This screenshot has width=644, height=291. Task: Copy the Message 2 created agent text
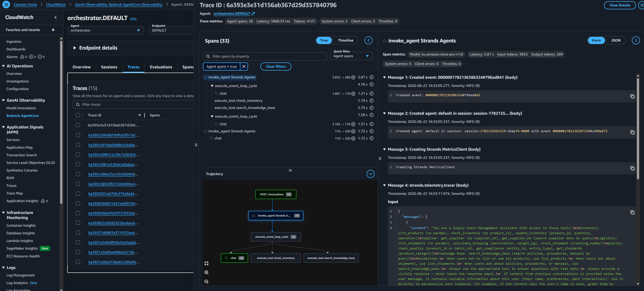click(632, 132)
